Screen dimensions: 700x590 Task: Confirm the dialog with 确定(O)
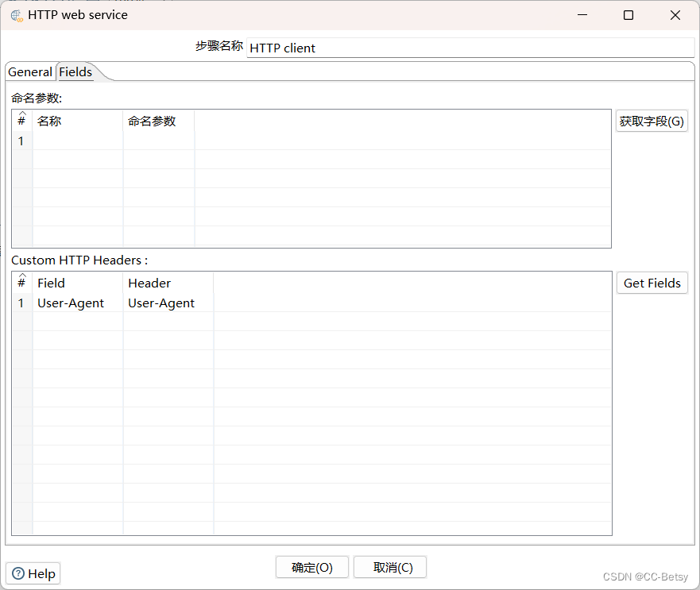[x=311, y=567]
